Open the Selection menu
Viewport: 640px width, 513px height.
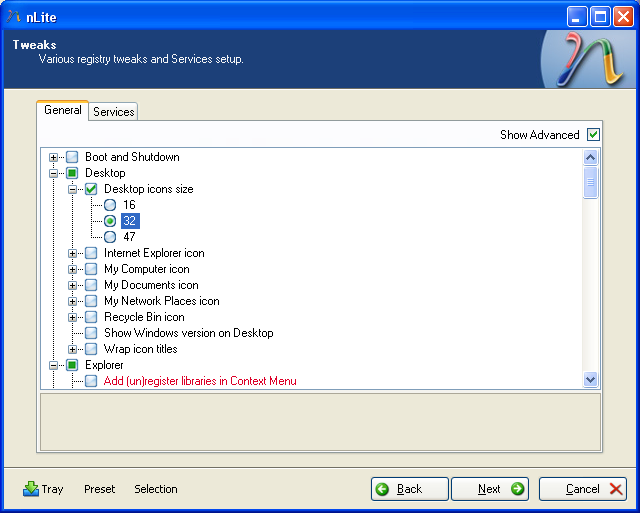click(156, 489)
